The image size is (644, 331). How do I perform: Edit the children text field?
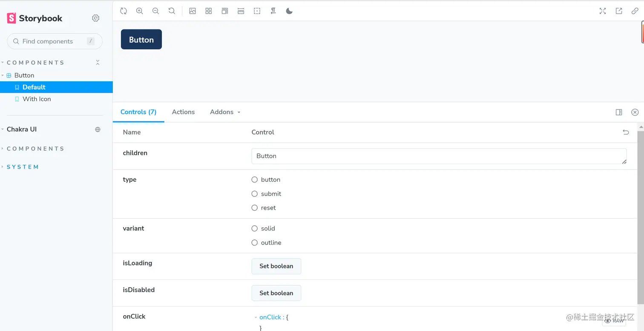(439, 156)
